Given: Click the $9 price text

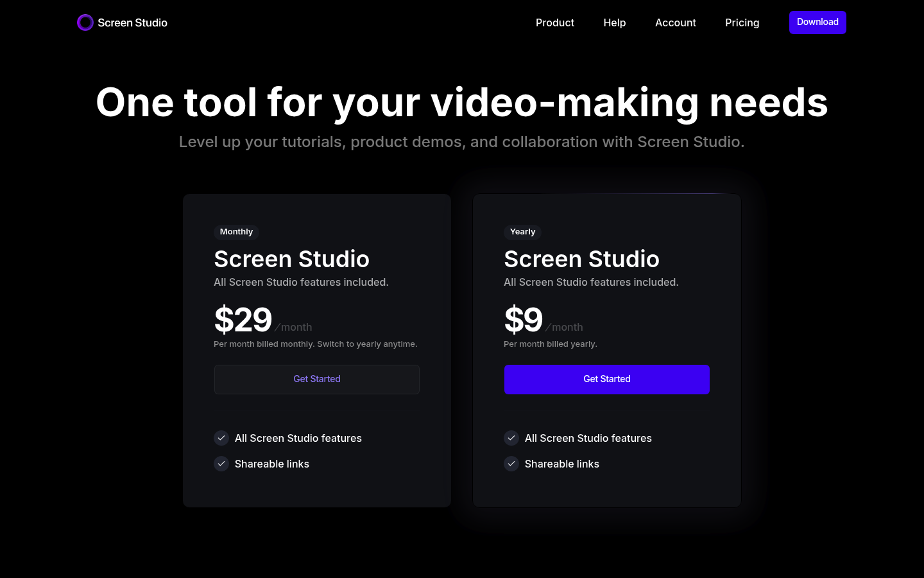Looking at the screenshot, I should tap(524, 320).
